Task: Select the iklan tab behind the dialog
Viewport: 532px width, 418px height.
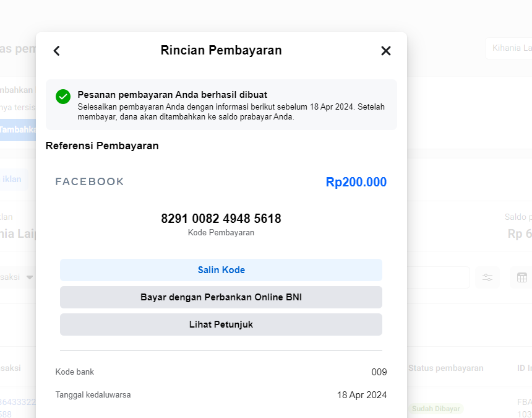Action: pyautogui.click(x=12, y=180)
